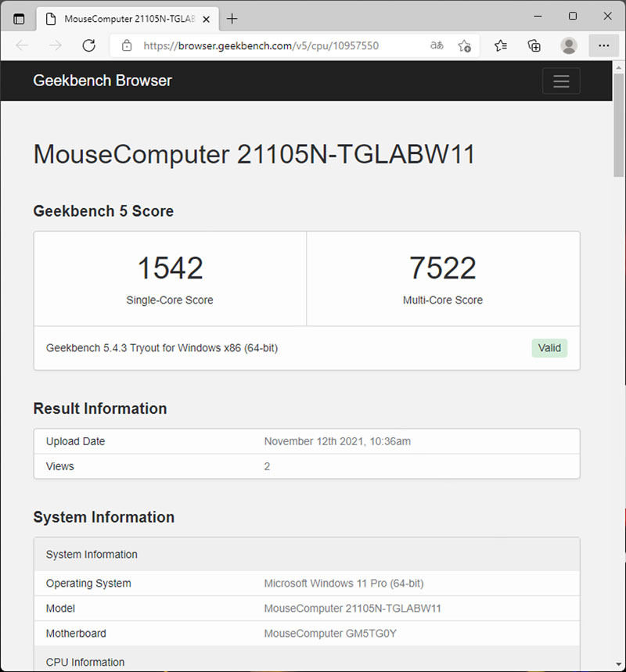Click the Valid badge
Screen dimensions: 626x672
pyautogui.click(x=549, y=348)
